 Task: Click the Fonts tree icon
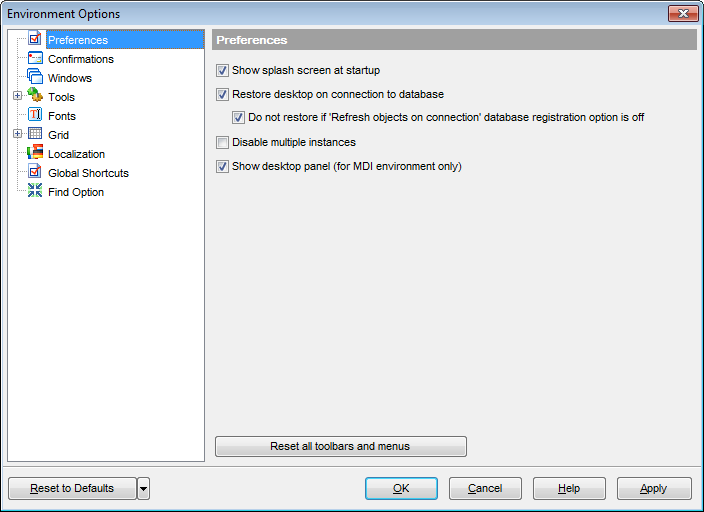pos(35,115)
